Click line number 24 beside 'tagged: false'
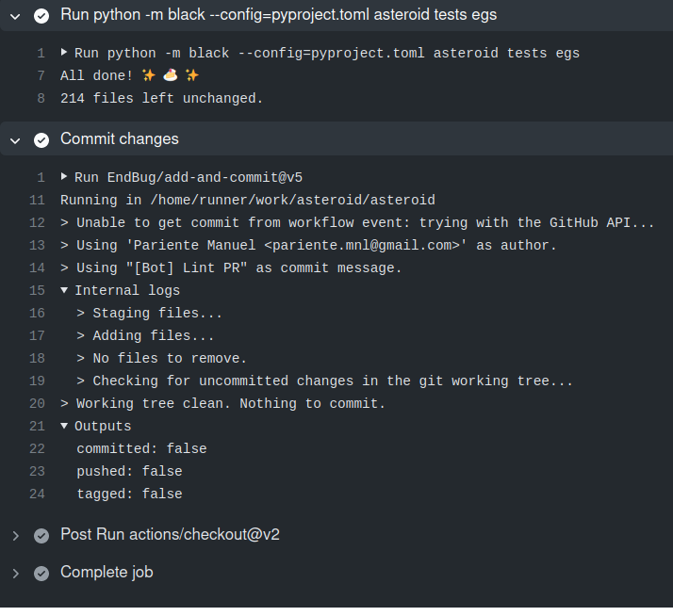This screenshot has width=673, height=616. pyautogui.click(x=37, y=494)
